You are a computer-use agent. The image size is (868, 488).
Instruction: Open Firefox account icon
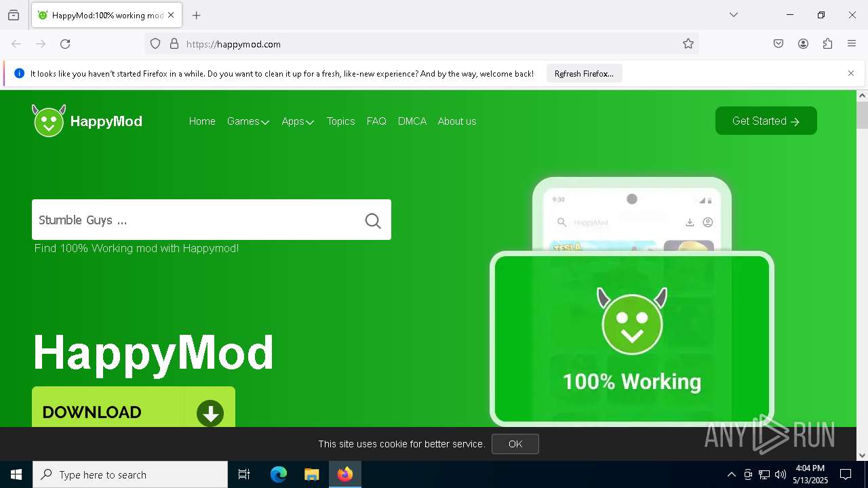(803, 44)
